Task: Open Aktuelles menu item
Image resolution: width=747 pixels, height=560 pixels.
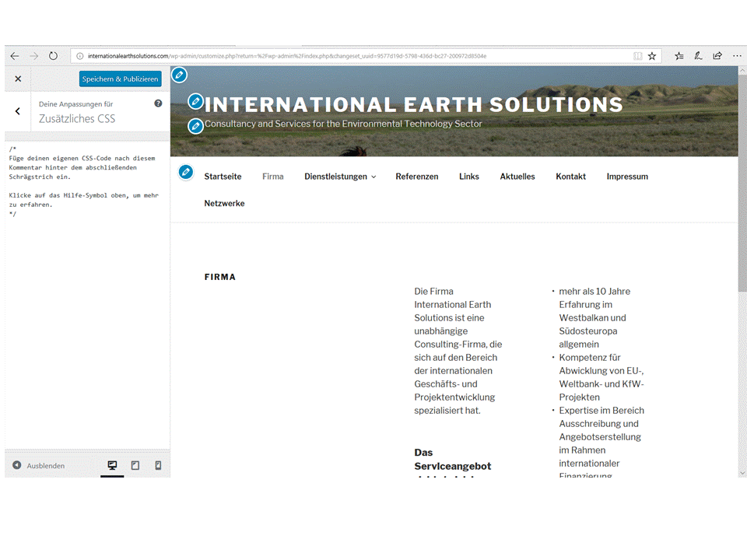Action: pyautogui.click(x=517, y=177)
